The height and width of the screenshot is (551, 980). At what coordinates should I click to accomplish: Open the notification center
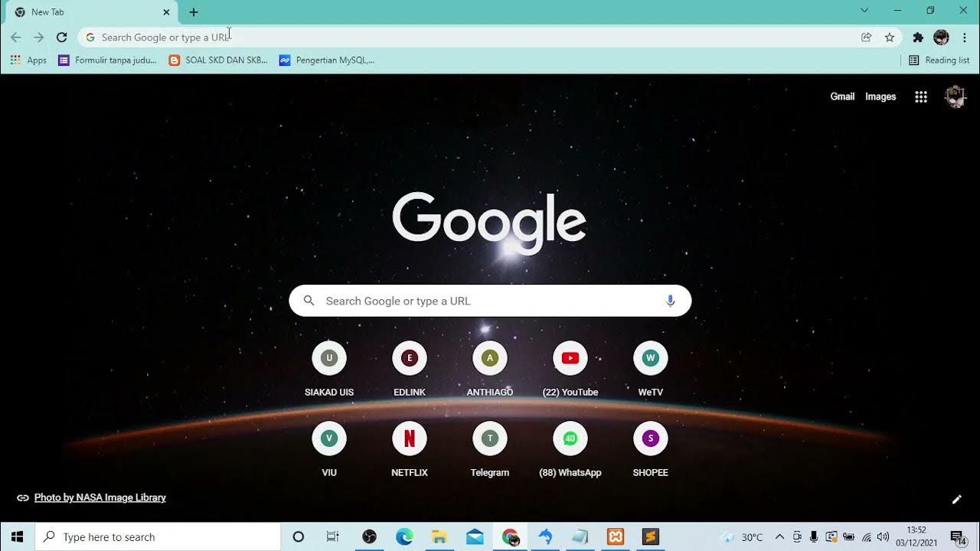[x=957, y=536]
